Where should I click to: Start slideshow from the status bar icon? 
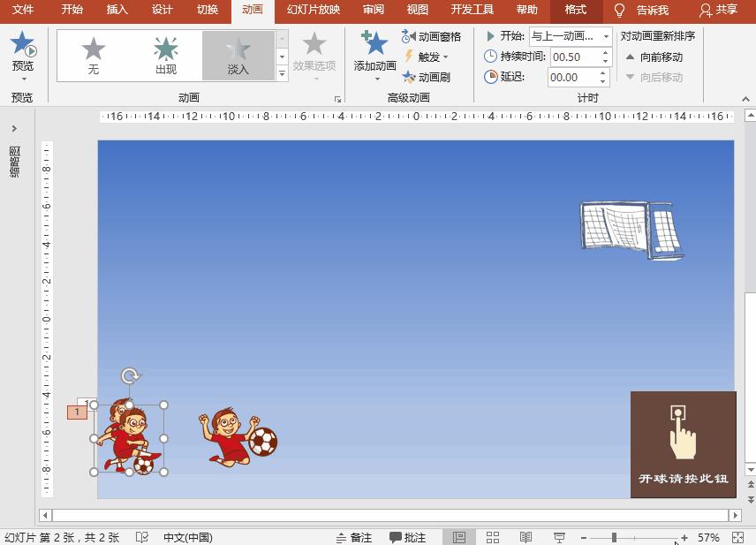(559, 536)
